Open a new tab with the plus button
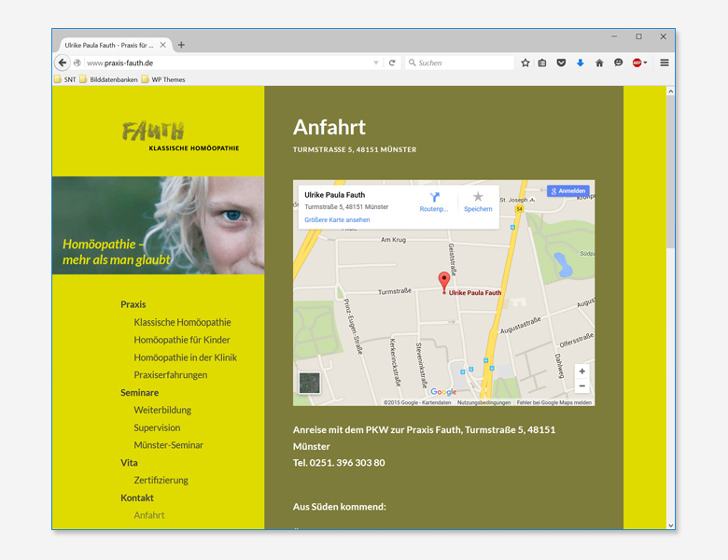 181,45
